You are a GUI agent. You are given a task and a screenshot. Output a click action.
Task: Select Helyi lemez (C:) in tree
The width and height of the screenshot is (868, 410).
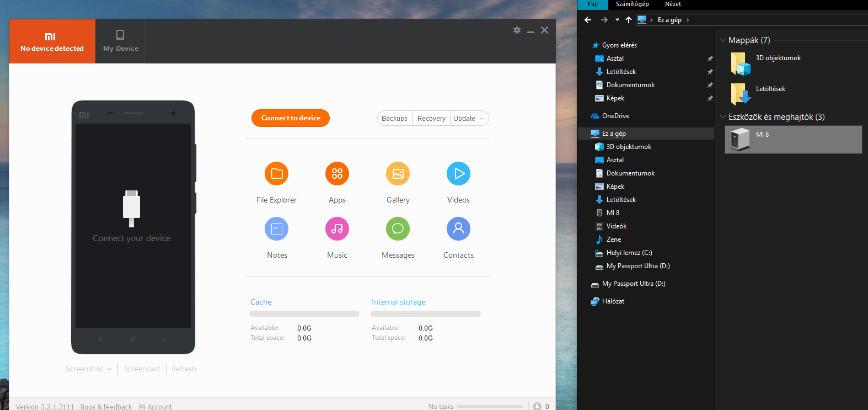pos(629,253)
